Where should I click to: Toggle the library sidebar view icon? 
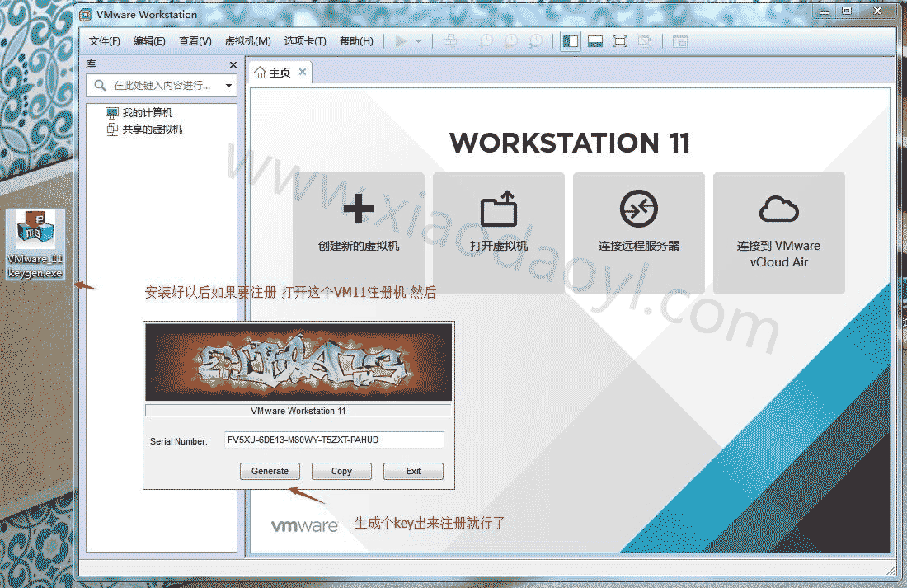571,41
